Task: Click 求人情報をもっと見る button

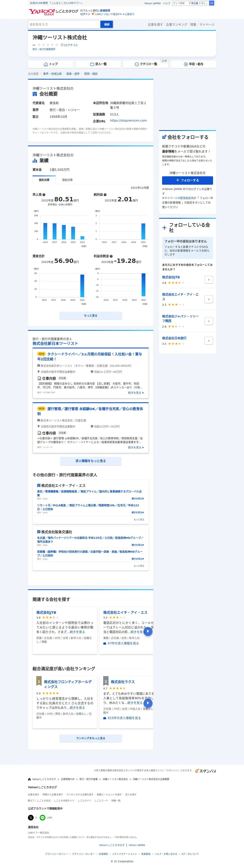Action: pyautogui.click(x=91, y=461)
